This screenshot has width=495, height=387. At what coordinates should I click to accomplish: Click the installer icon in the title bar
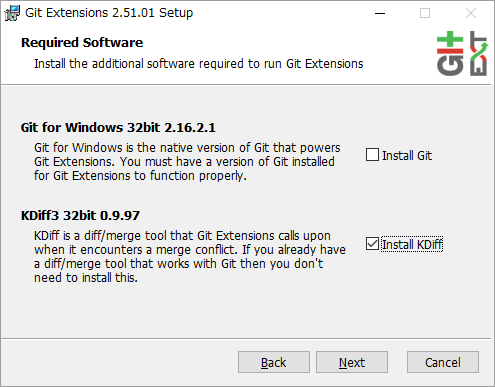tap(12, 13)
